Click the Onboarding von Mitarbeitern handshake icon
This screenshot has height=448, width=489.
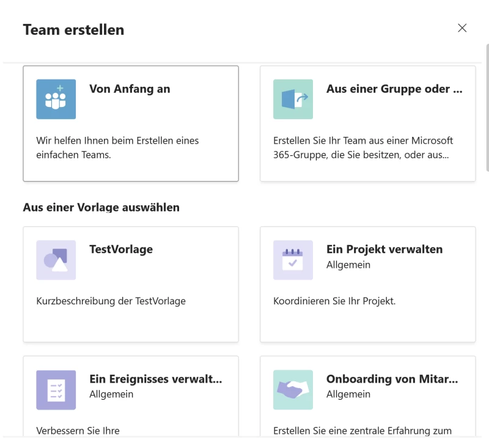[293, 390]
